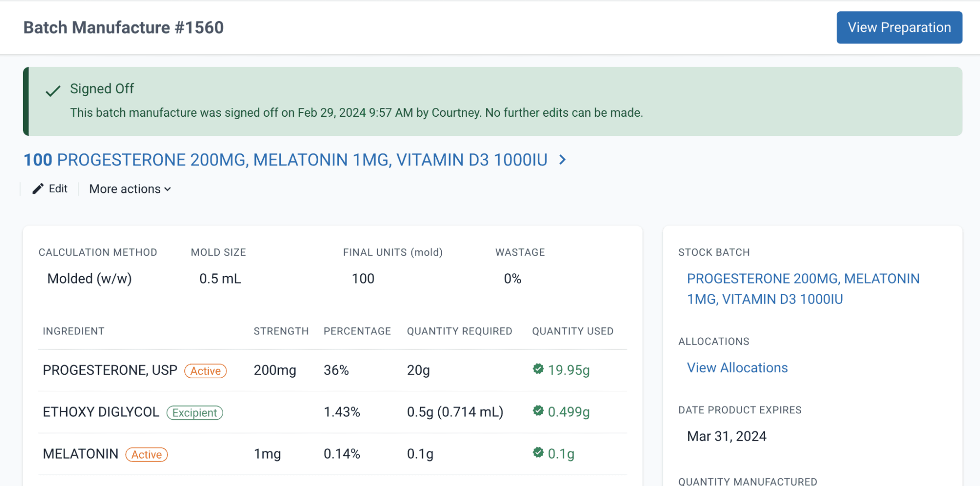Click the PERCENTAGE column header
The height and width of the screenshot is (486, 980).
357,331
